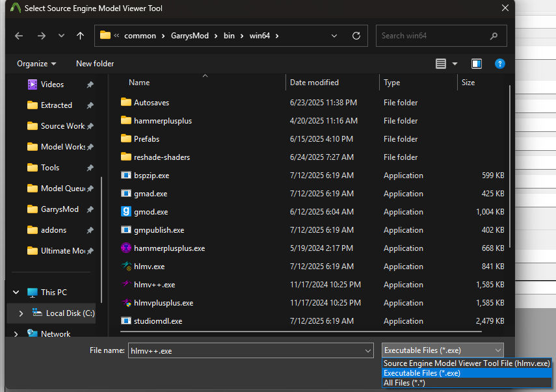
Task: Close the Select Source Engine Model Viewer dialog
Action: (x=505, y=8)
